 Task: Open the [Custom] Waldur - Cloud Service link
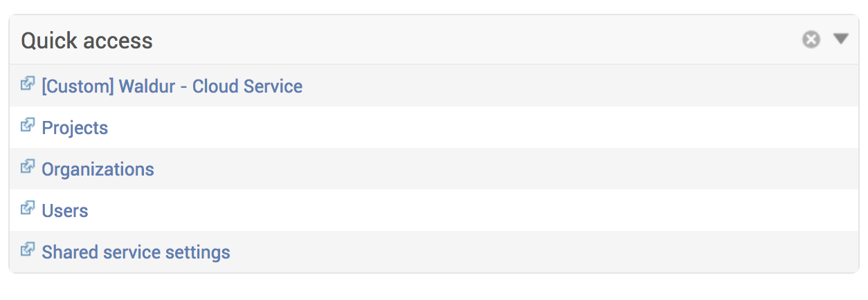[x=172, y=86]
